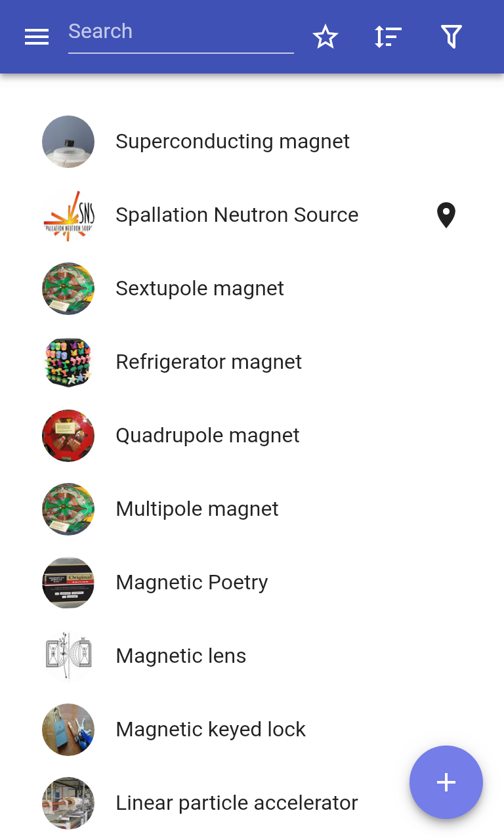Viewport: 504px width, 840px height.
Task: Click the red Quadrupole magnet thumbnail
Action: pos(68,436)
